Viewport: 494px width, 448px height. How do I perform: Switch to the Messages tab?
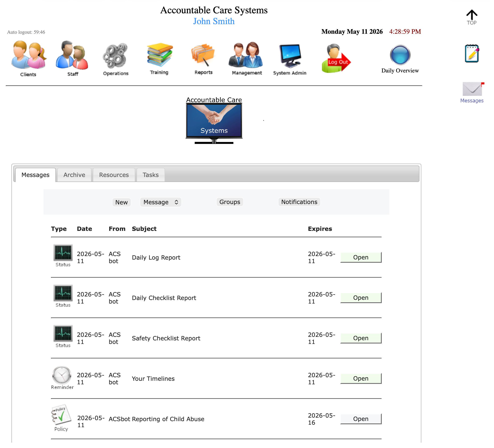tap(36, 175)
